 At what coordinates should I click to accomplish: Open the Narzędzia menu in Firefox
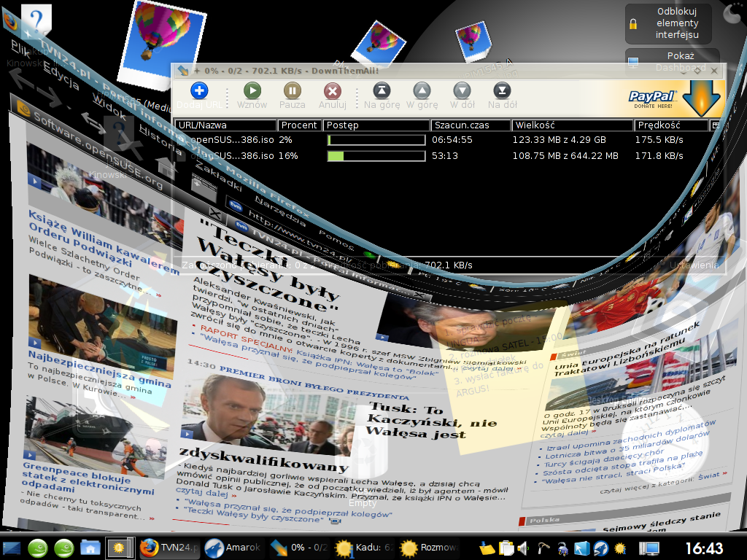[x=279, y=211]
